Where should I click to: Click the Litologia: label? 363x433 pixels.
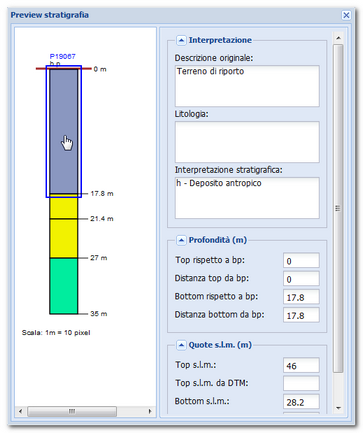(x=192, y=114)
